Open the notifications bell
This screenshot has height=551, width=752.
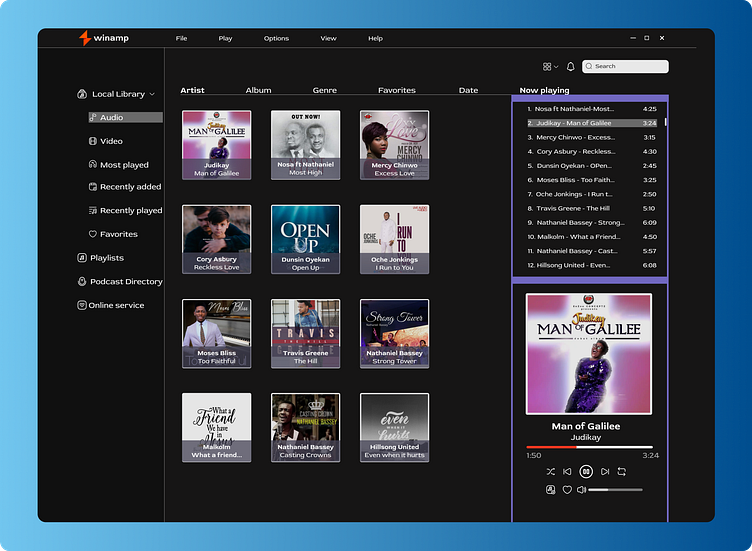point(571,67)
